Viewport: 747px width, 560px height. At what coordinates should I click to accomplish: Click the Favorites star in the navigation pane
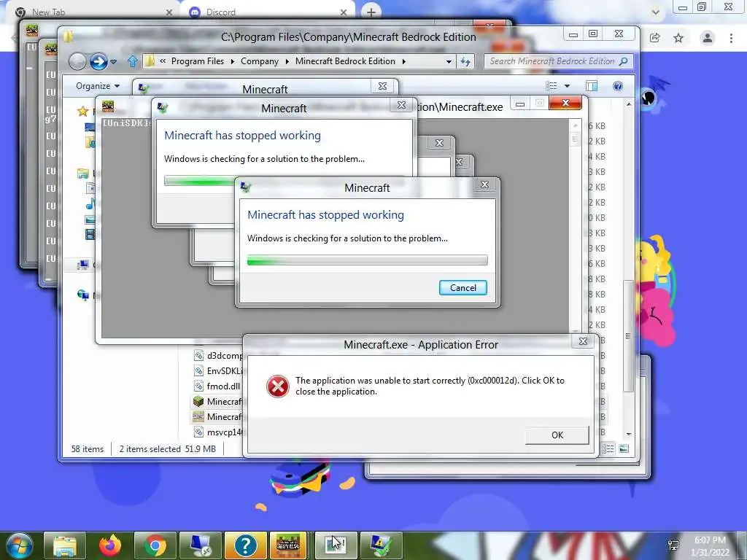pos(83,112)
